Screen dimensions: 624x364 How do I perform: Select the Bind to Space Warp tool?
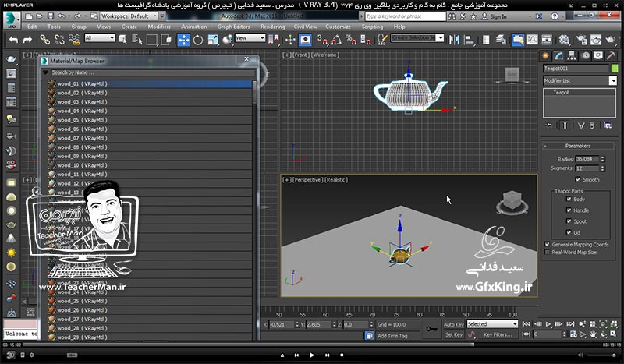[74, 40]
